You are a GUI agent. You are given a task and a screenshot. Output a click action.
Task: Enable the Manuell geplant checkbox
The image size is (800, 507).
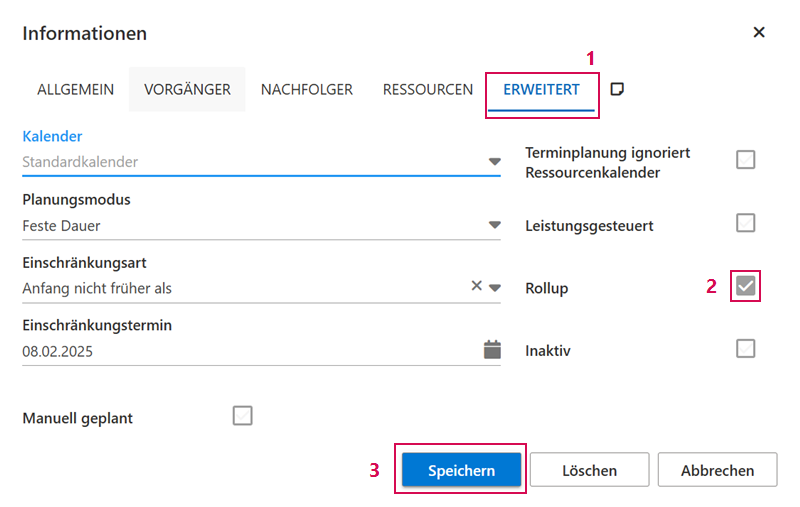point(242,415)
